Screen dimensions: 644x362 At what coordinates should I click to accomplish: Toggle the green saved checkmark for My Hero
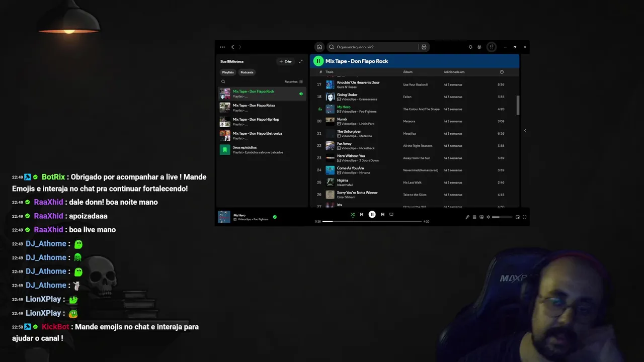275,217
